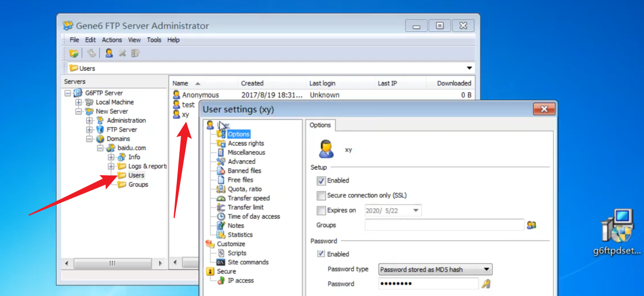Enable Secure connection only (SSL)
Image resolution: width=644 pixels, height=296 pixels.
[321, 196]
